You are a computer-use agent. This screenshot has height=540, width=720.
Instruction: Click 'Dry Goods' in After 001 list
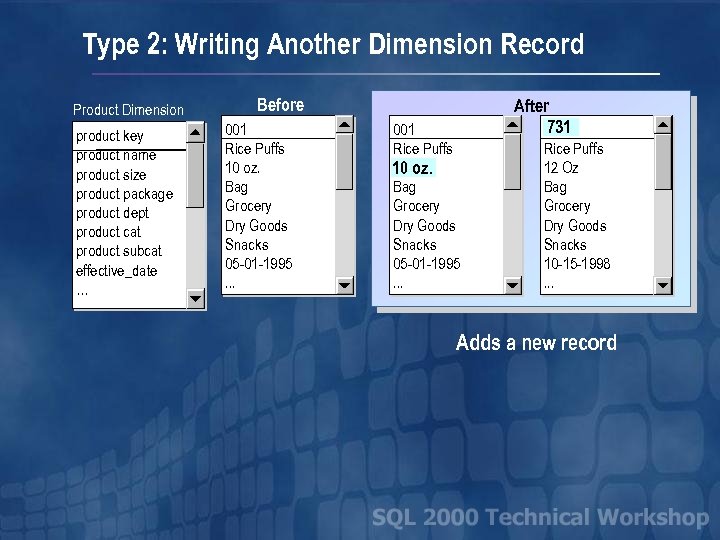pos(424,225)
